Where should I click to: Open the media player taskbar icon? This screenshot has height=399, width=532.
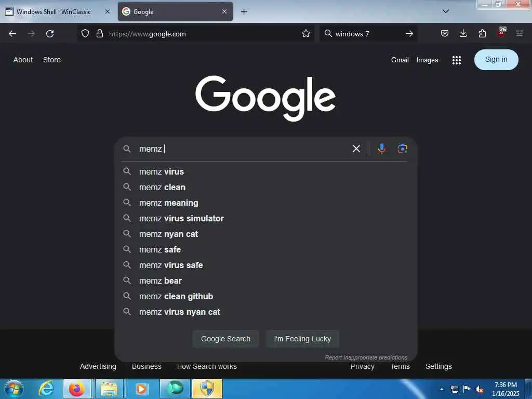(141, 389)
